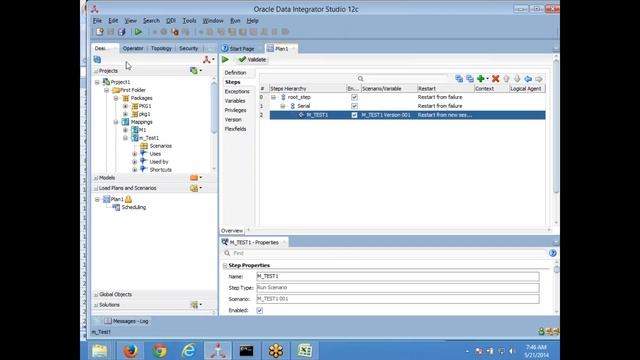Open the File menu
640x360 pixels.
[x=97, y=20]
